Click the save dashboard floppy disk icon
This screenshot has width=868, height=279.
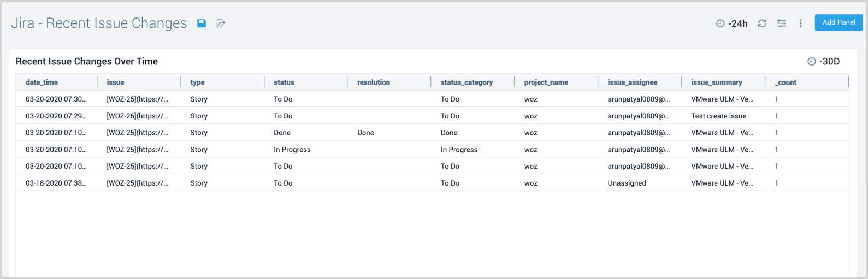coord(202,23)
